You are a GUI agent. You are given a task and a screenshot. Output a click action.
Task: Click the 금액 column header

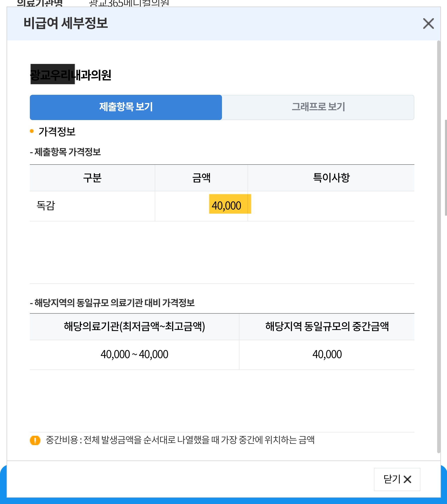[201, 177]
